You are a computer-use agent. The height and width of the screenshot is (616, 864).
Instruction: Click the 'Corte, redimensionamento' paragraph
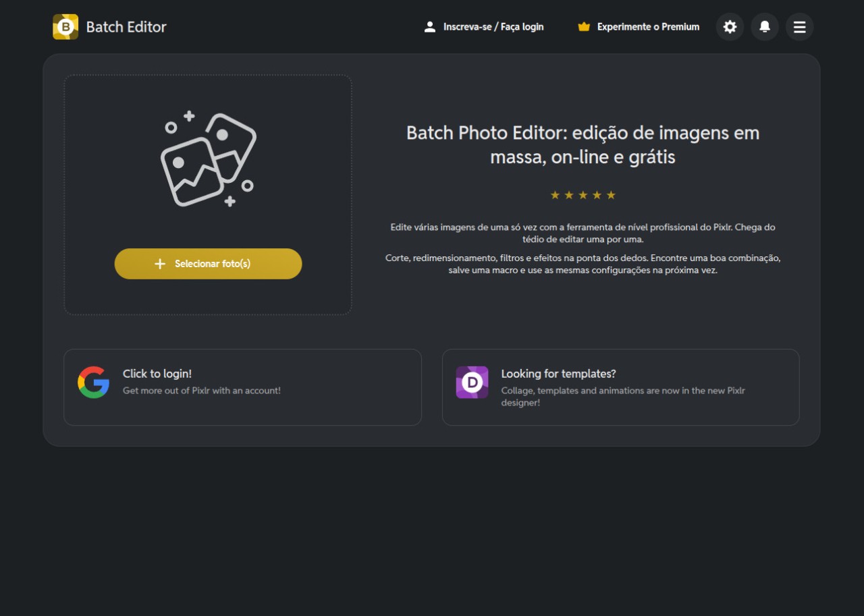(583, 264)
